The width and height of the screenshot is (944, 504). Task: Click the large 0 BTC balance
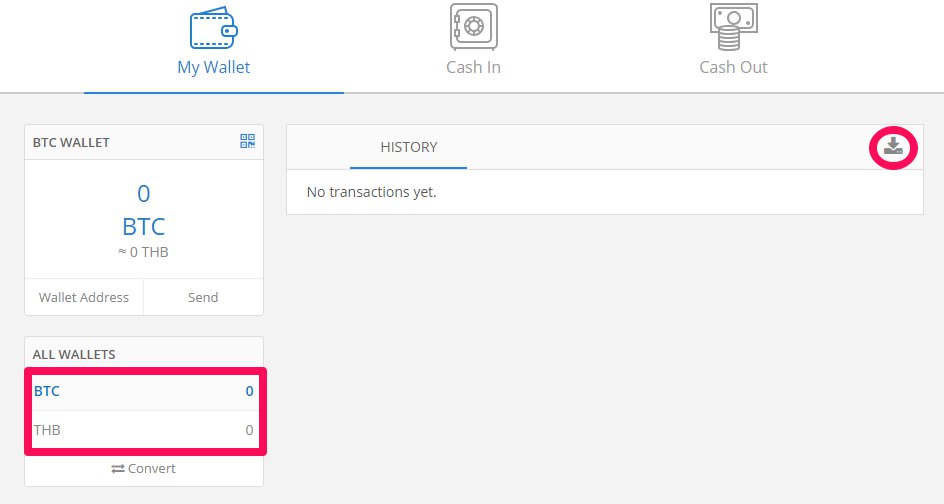(x=143, y=210)
